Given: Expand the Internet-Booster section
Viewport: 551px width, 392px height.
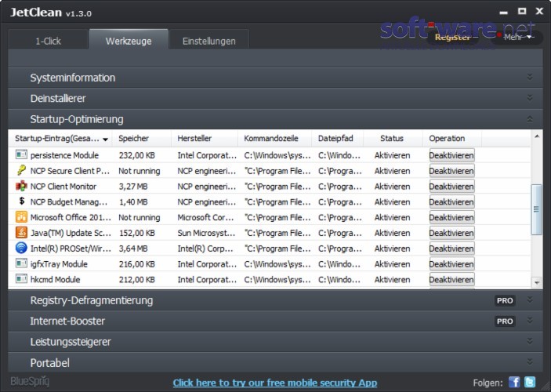Looking at the screenshot, I should click(530, 321).
